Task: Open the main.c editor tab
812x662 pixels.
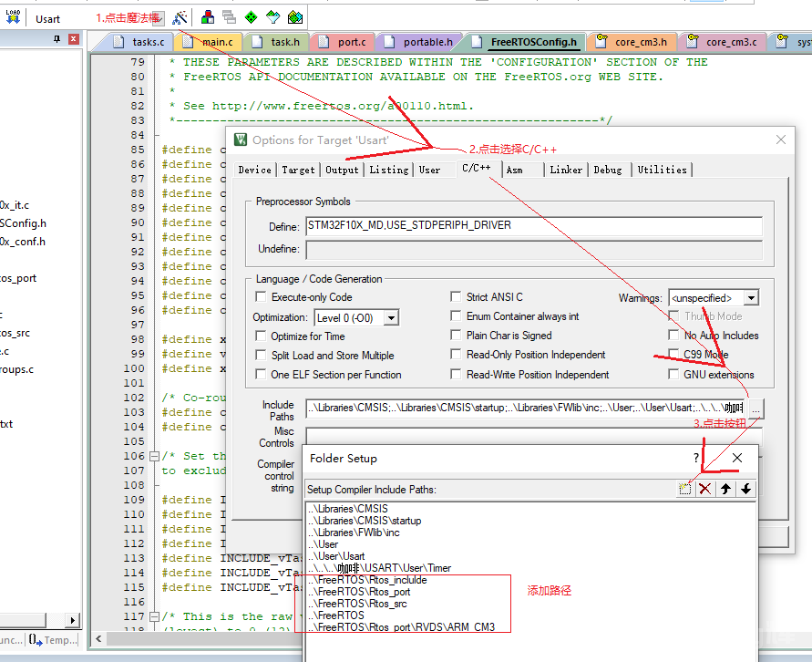Action: coord(216,42)
